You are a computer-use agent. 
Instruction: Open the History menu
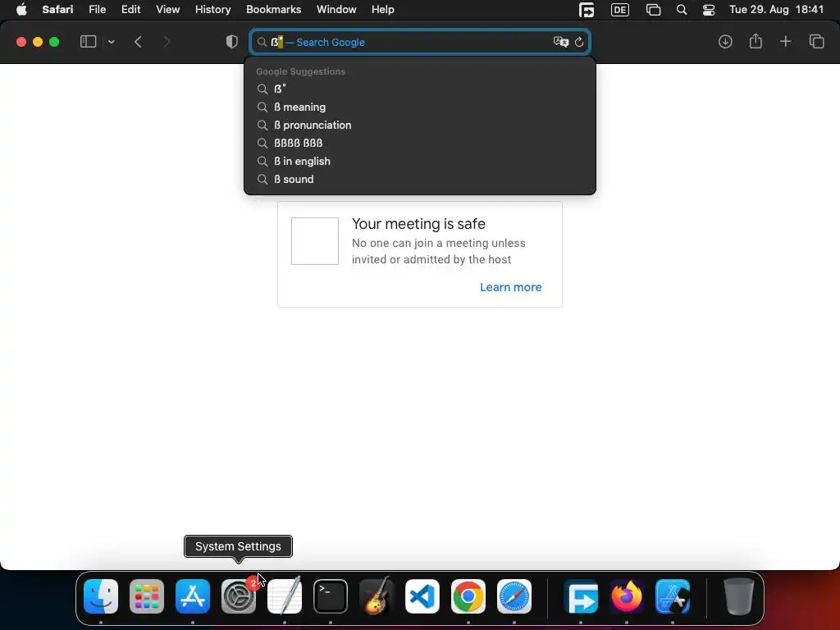[x=212, y=10]
